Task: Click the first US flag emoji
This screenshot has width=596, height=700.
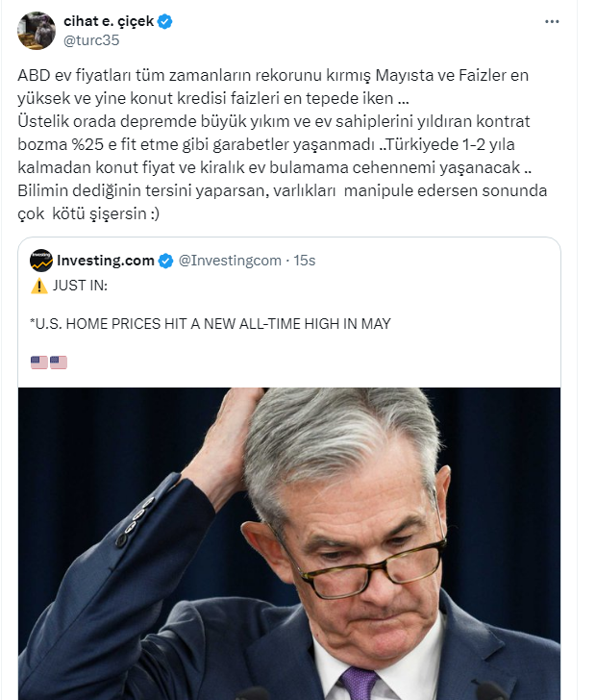Action: [x=38, y=362]
